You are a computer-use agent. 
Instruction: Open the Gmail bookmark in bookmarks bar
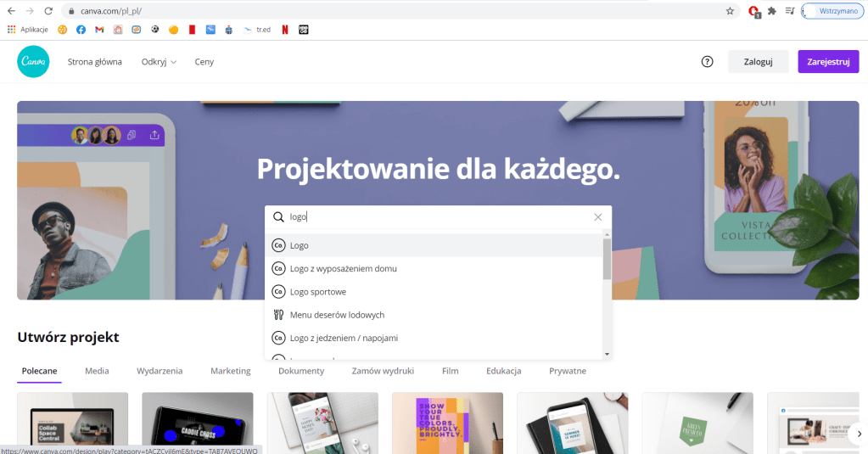pos(99,30)
